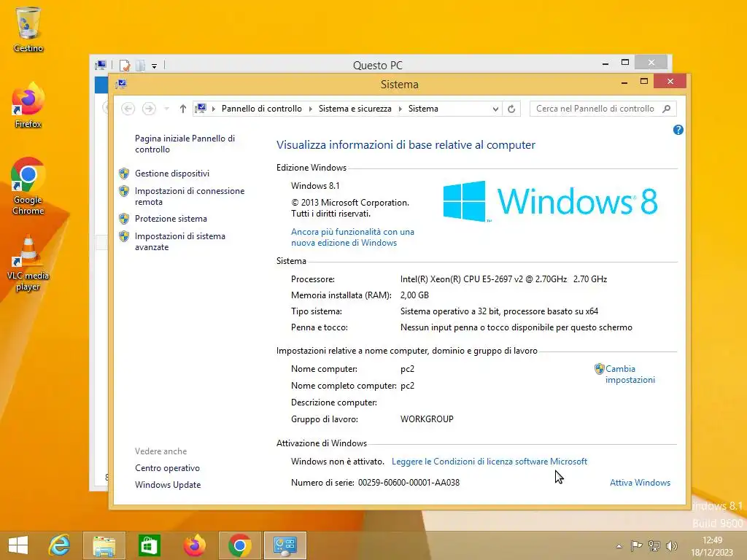Click Attiva Windows link

coord(640,483)
